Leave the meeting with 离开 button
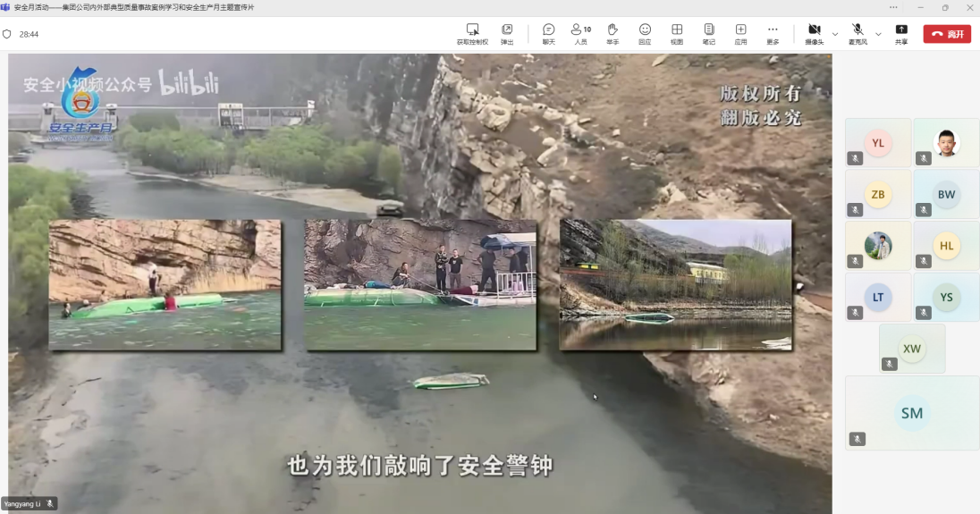Screen dimensions: 980x514 [947, 34]
